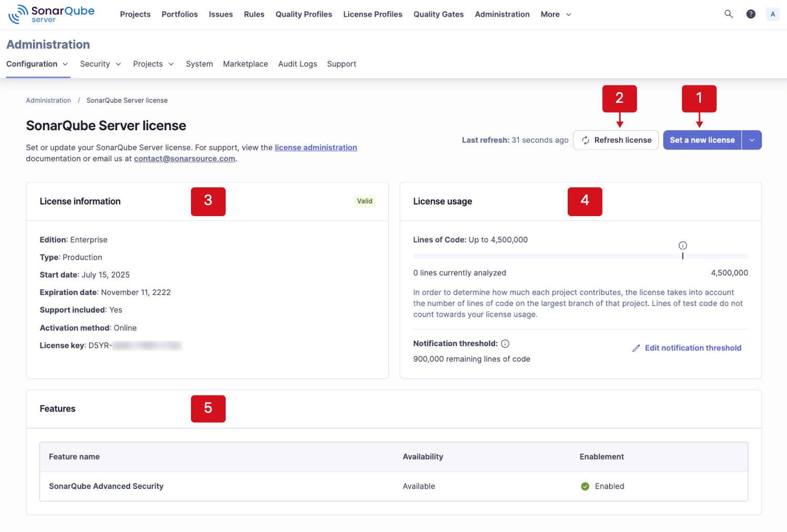787x532 pixels.
Task: Open the search from the top bar
Action: tap(729, 14)
